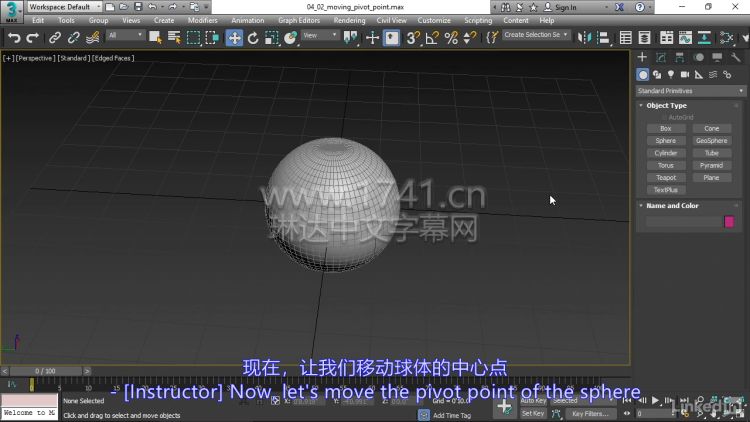Toggle 3D Snaps on
This screenshot has height=422, width=750.
[413, 38]
